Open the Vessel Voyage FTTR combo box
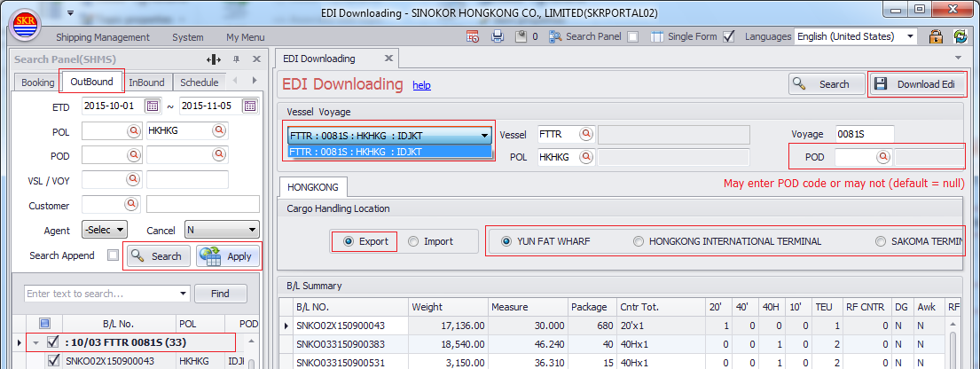 (x=389, y=135)
